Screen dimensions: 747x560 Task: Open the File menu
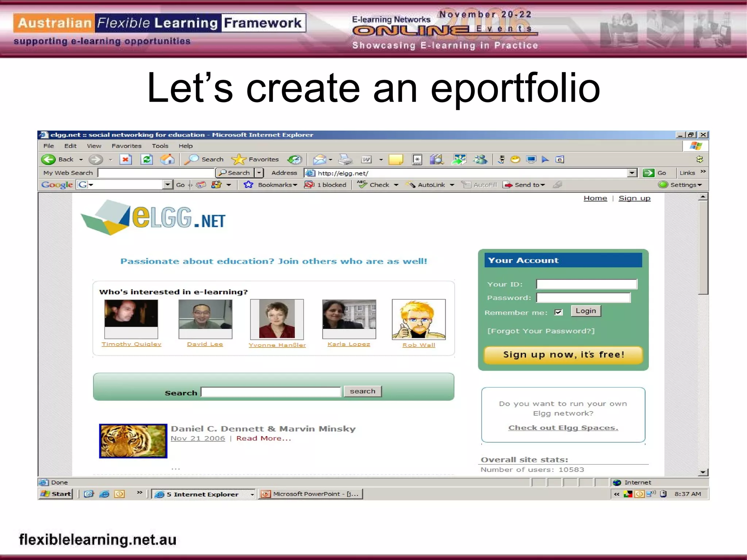tap(49, 146)
